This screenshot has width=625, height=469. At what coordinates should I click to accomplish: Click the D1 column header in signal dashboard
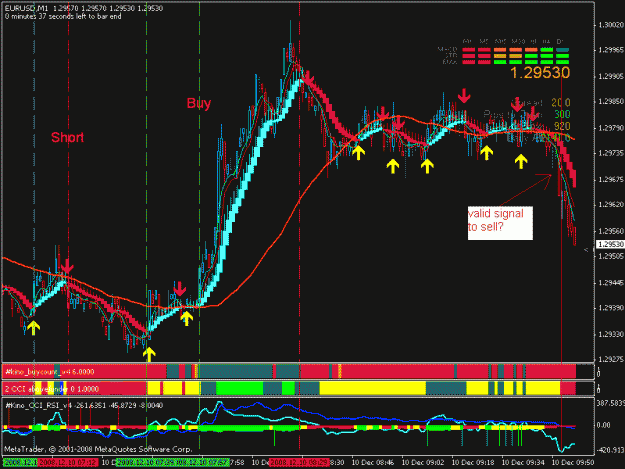coord(560,41)
